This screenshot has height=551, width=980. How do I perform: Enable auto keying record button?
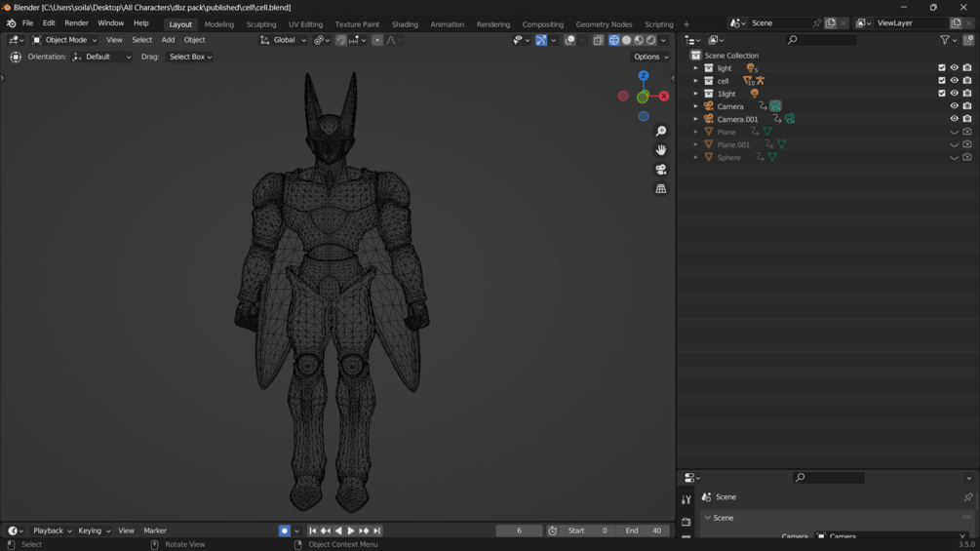pyautogui.click(x=284, y=531)
